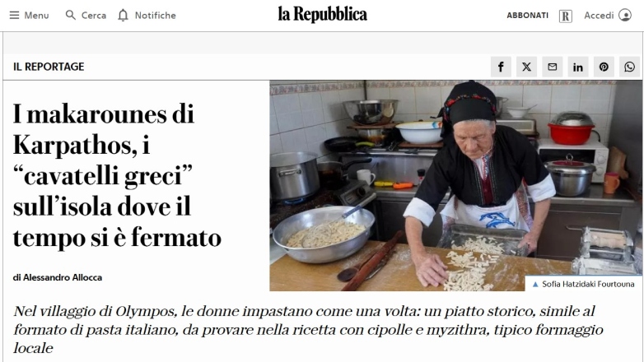The width and height of the screenshot is (644, 362).
Task: Open the pasta-making article photo
Action: click(456, 185)
